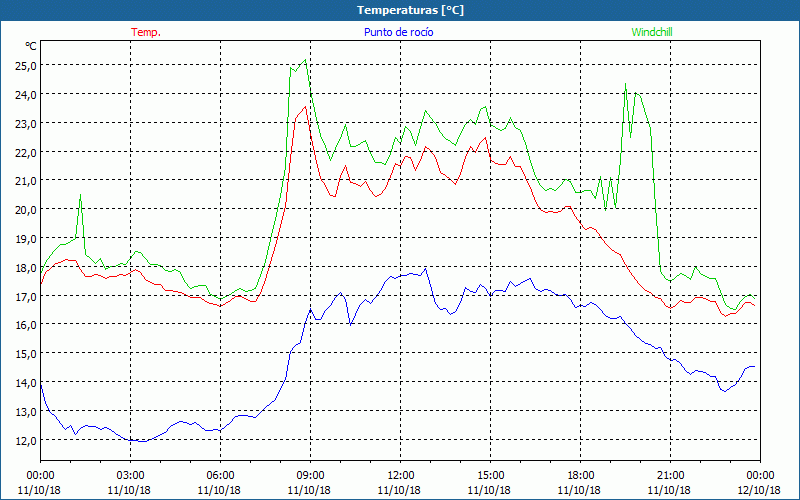
Task: Click the 12:00 time label
Action: [400, 475]
